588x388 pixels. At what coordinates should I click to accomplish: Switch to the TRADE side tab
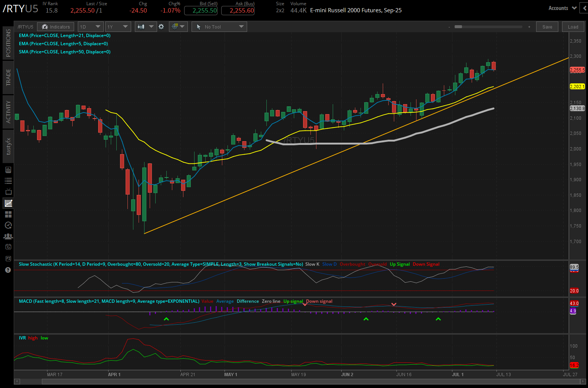8,77
